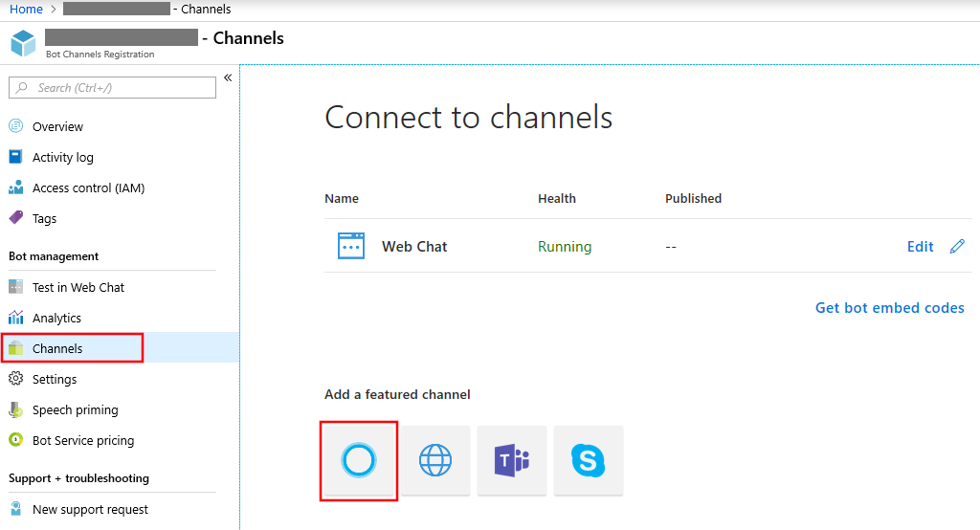This screenshot has width=980, height=530.
Task: Click the Overview sidebar icon
Action: click(15, 126)
